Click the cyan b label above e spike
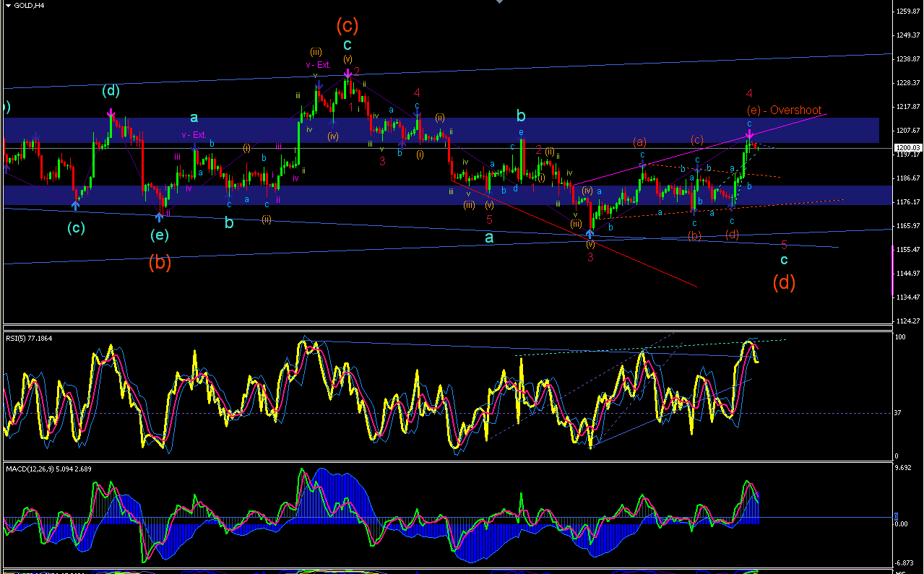Screen dimensions: 924x574 pos(521,115)
